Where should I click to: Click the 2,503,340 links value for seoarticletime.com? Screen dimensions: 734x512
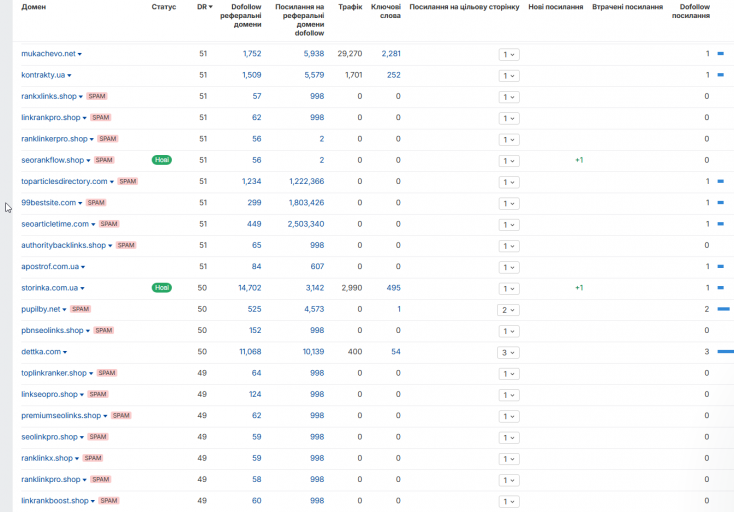[x=306, y=224]
